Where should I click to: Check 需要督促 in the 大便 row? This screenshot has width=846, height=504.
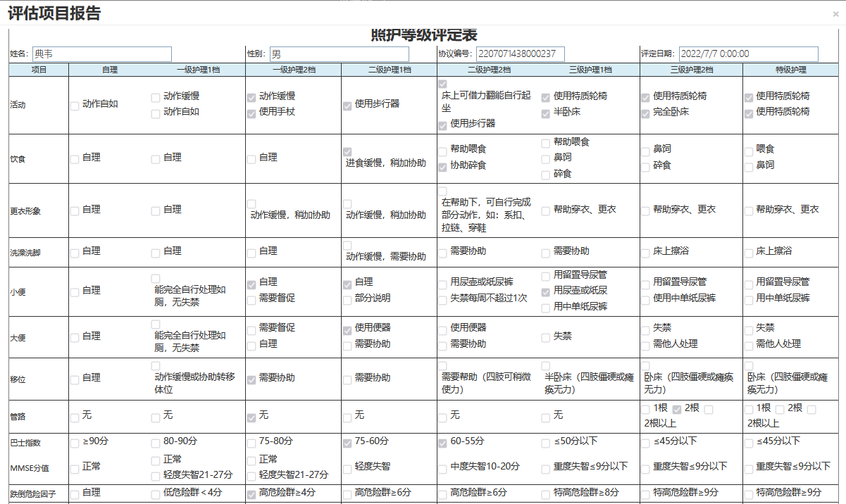point(251,329)
